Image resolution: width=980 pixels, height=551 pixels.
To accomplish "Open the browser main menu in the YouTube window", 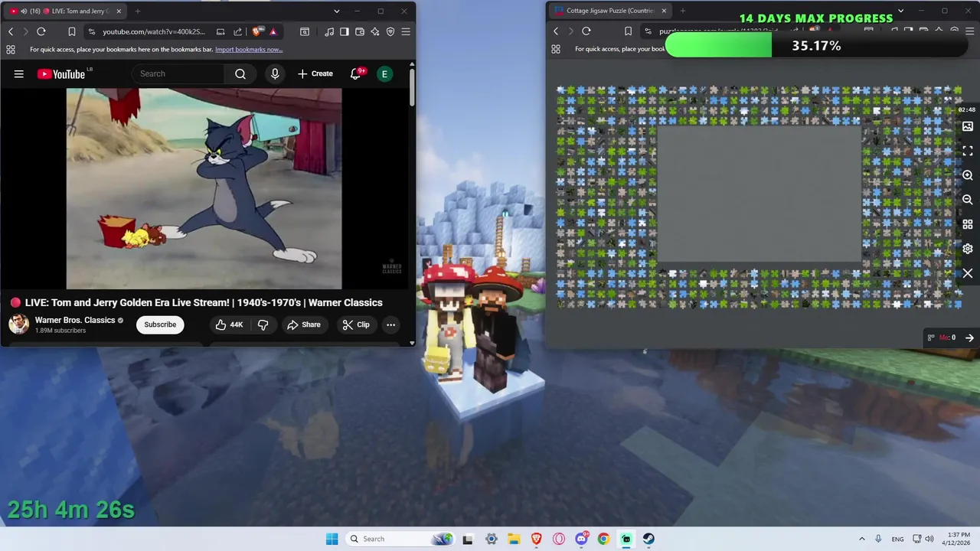I will click(406, 31).
